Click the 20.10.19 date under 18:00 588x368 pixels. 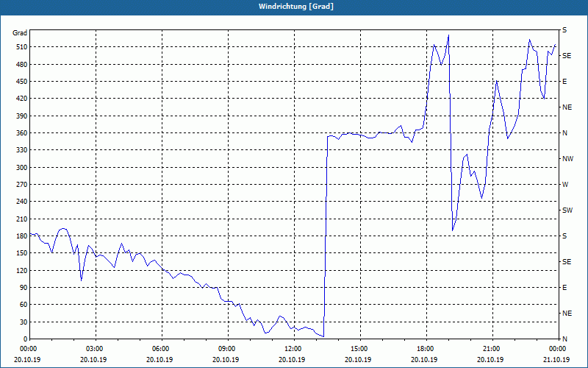[x=425, y=360]
